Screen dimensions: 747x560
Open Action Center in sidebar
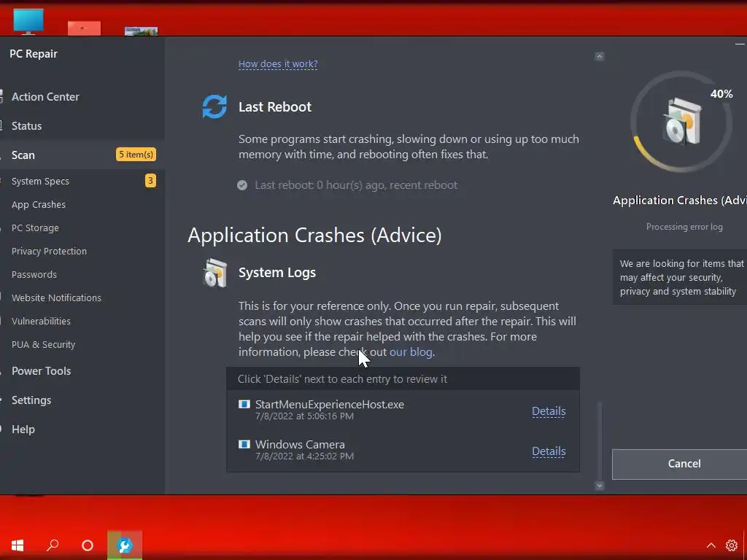coord(45,97)
